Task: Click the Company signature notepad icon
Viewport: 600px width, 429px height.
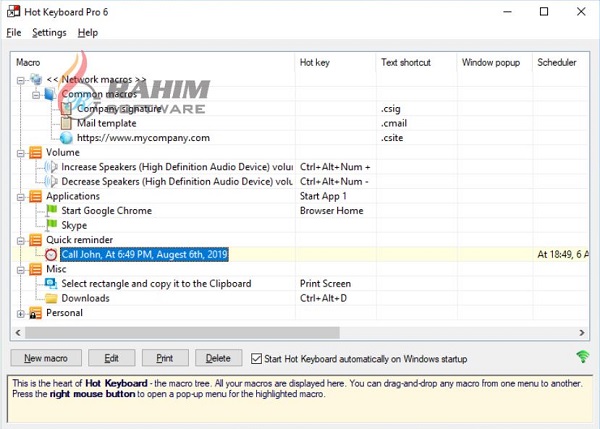Action: pos(66,109)
